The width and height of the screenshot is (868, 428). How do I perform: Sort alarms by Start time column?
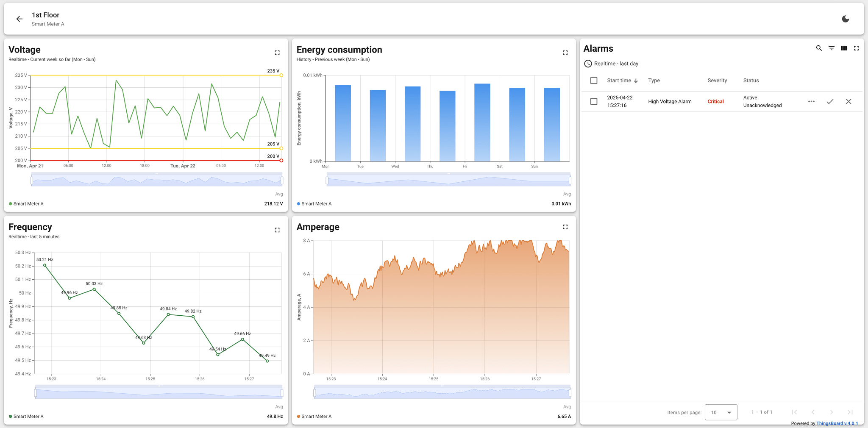click(619, 81)
